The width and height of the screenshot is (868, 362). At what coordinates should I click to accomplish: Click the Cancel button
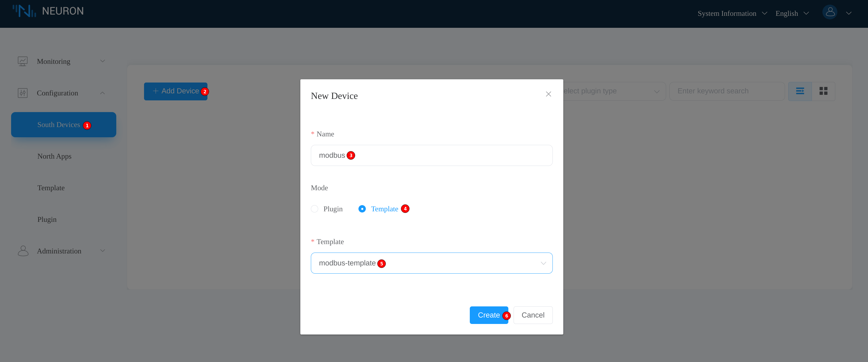(x=533, y=315)
